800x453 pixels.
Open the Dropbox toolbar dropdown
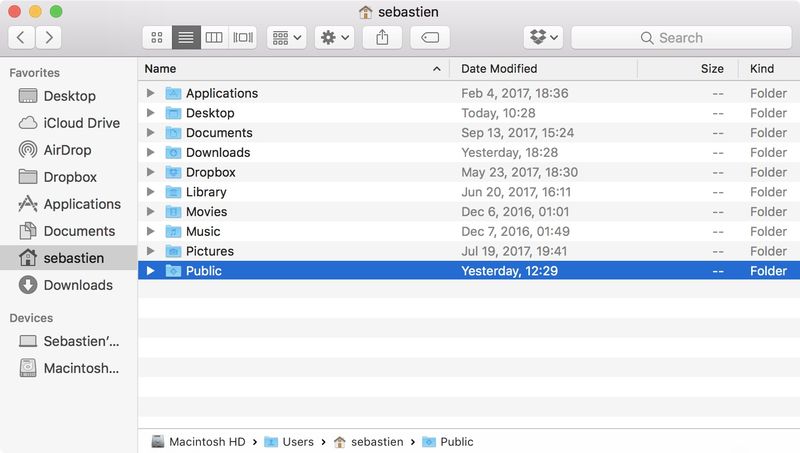(x=543, y=38)
